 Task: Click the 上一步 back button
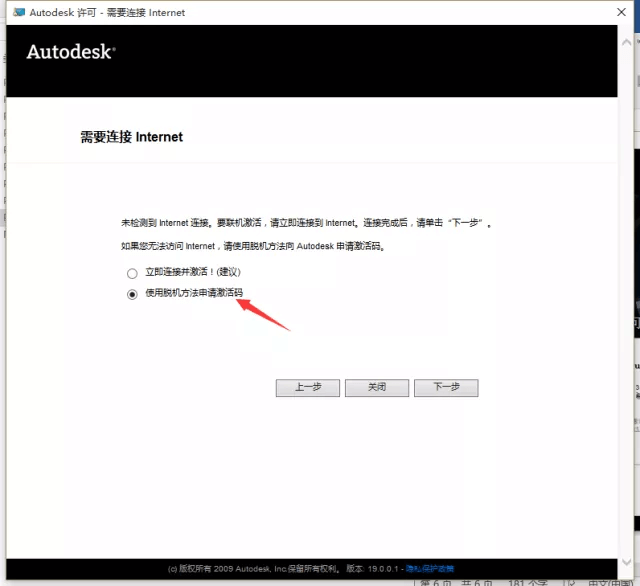click(x=308, y=388)
